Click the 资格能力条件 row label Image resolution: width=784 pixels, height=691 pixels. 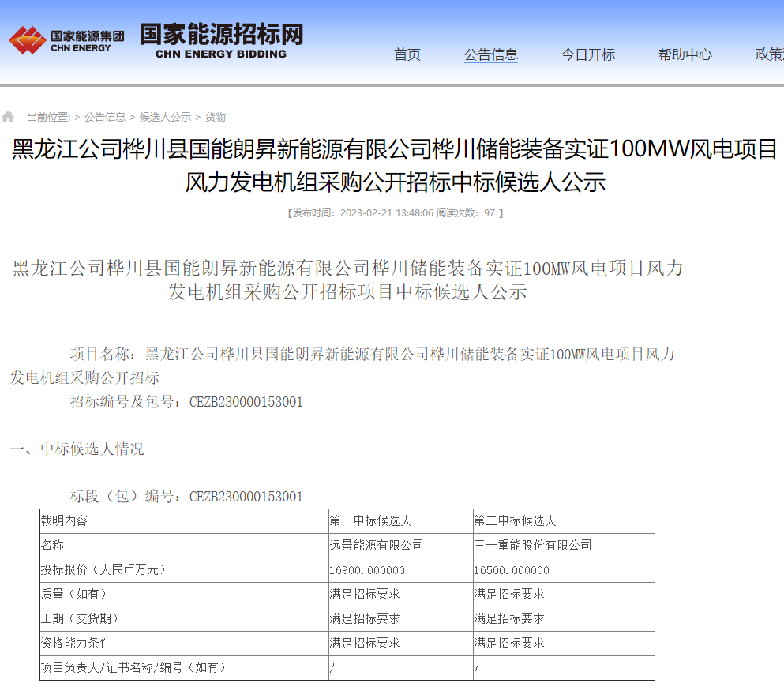click(184, 644)
